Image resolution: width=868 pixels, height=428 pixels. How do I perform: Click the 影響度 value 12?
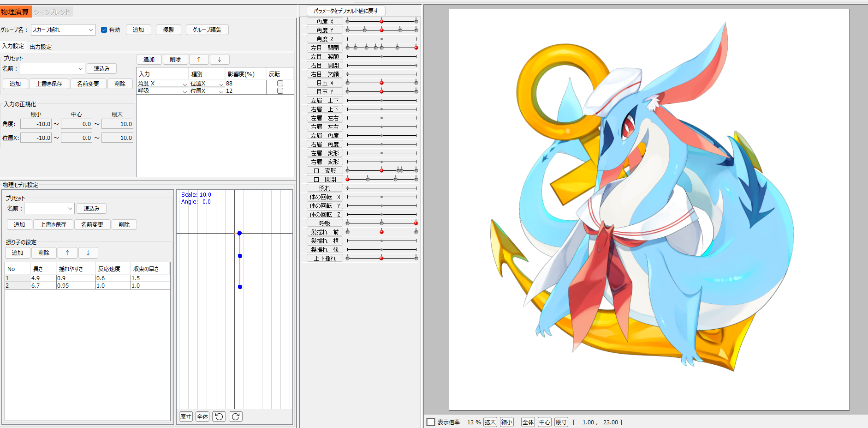245,91
